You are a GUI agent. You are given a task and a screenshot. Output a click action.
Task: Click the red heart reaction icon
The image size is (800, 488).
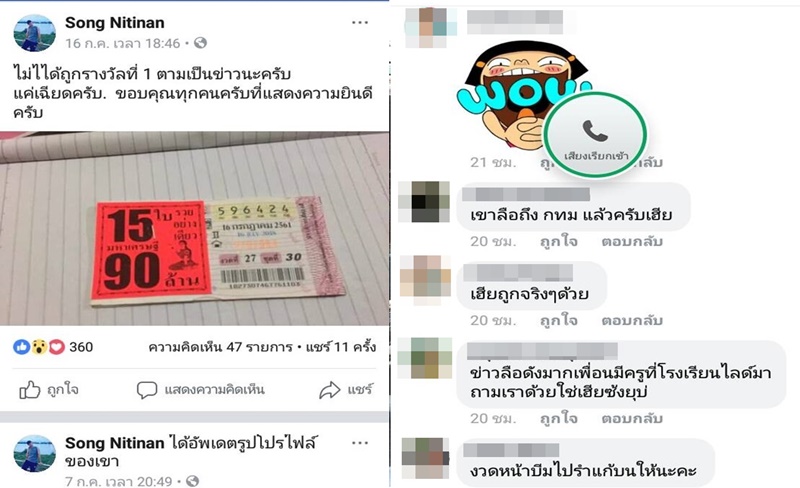(x=57, y=347)
